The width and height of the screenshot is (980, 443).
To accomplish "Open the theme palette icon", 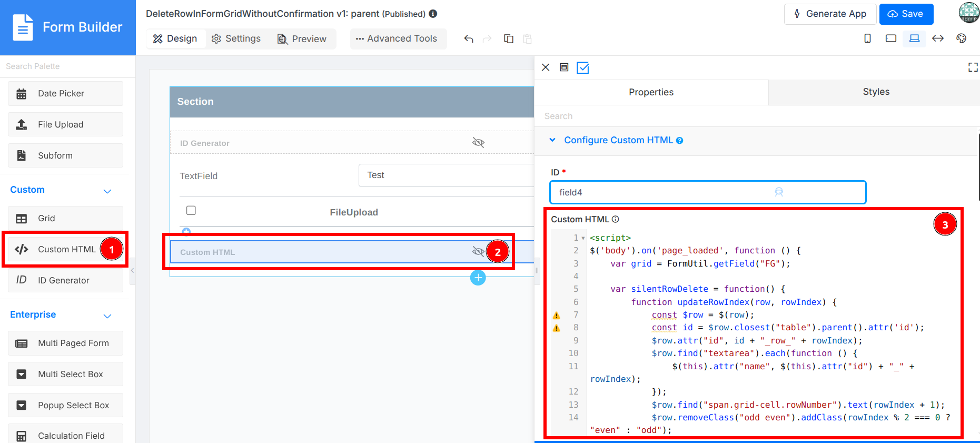I will [962, 38].
